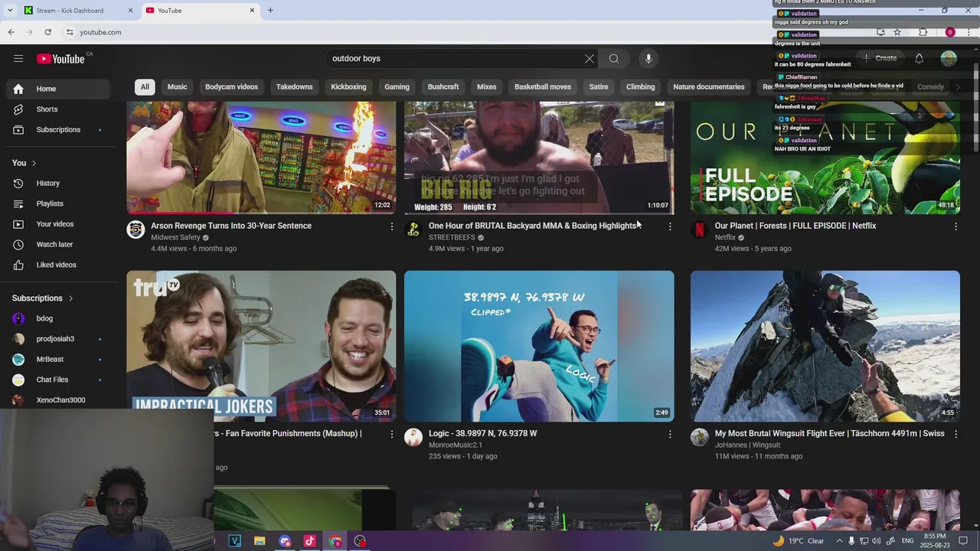
Task: Open the YouTube hamburger guide menu
Action: [x=18, y=58]
